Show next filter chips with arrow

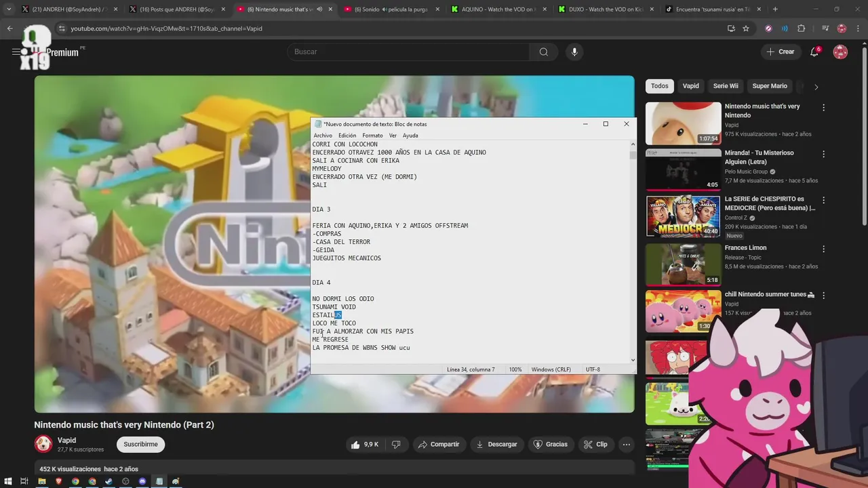pyautogui.click(x=816, y=87)
